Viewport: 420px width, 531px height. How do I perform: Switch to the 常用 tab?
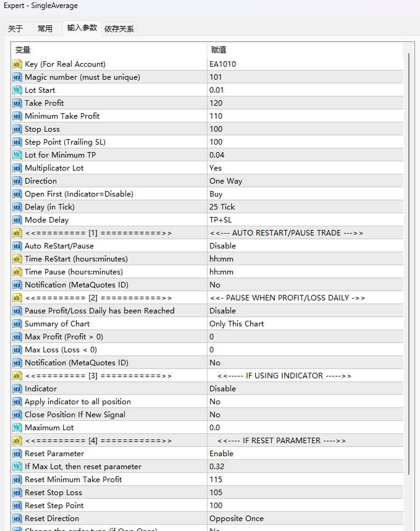click(x=45, y=28)
